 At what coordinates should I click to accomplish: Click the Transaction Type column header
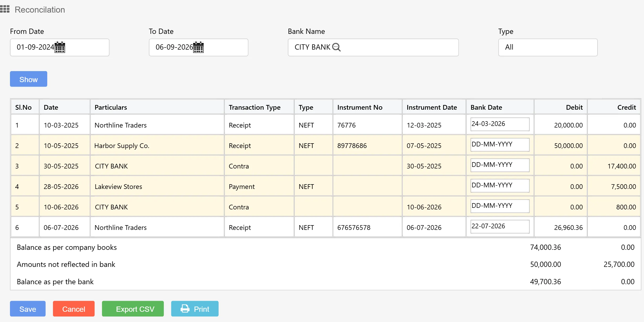259,107
